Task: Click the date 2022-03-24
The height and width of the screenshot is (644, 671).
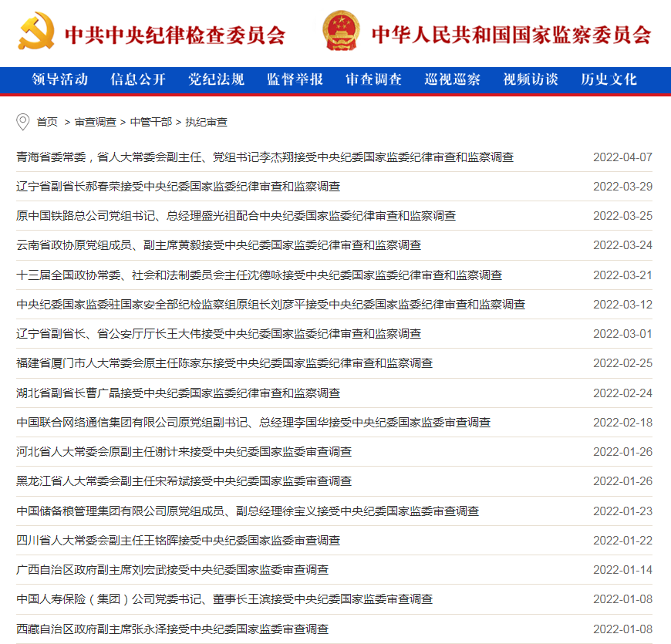Action: [622, 245]
